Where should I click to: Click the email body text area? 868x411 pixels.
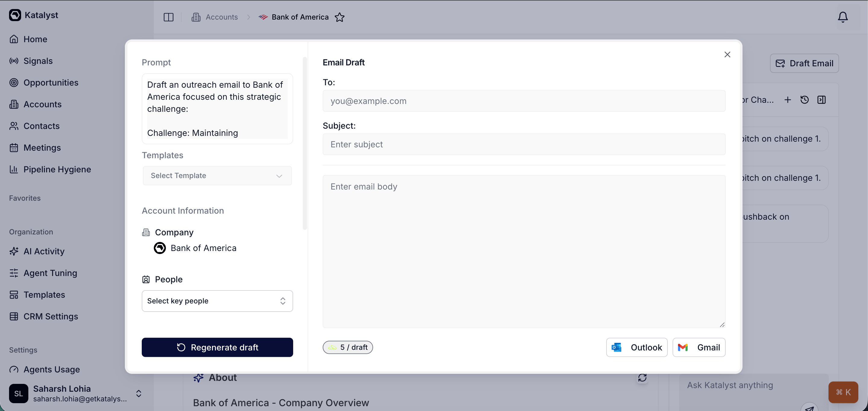[x=524, y=251]
